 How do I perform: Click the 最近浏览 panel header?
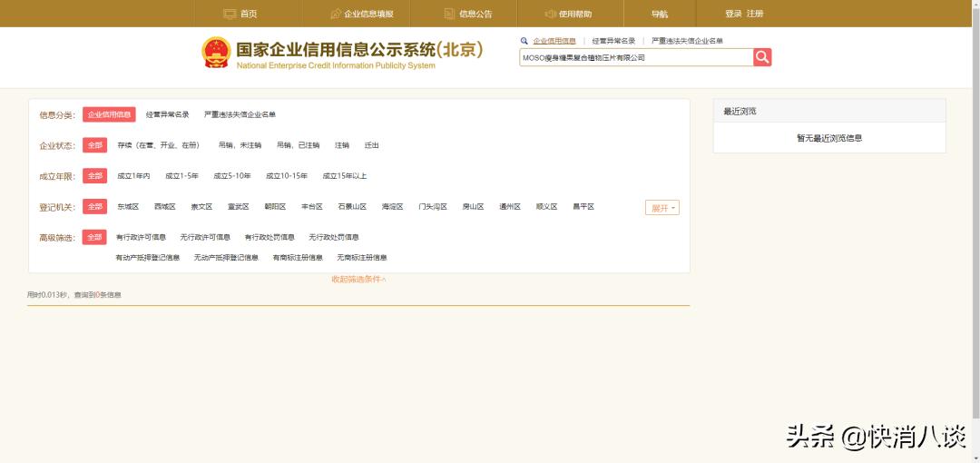point(829,111)
